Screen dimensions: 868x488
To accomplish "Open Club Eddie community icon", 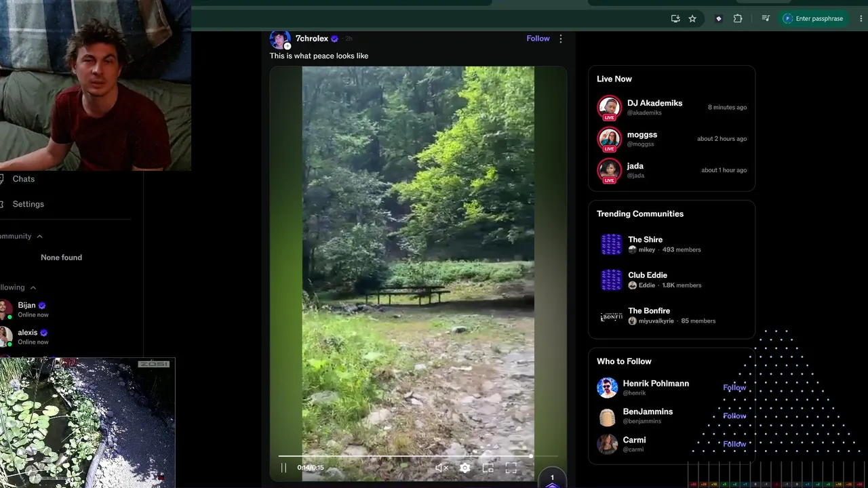I will point(611,280).
